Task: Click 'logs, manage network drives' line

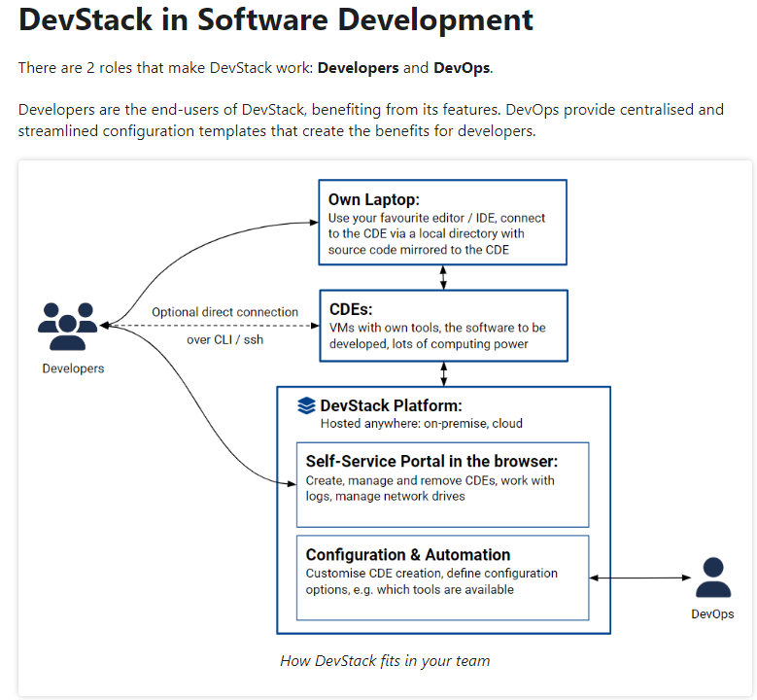Action: click(x=385, y=496)
